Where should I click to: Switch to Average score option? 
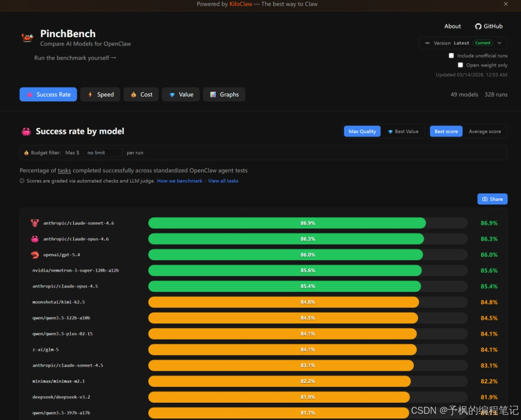[x=485, y=132]
